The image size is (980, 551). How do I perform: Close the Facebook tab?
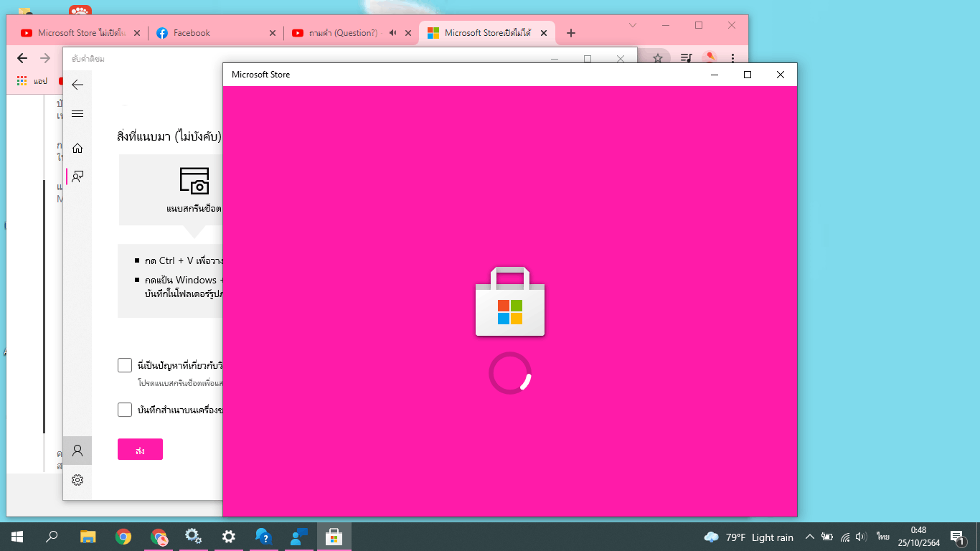point(273,33)
